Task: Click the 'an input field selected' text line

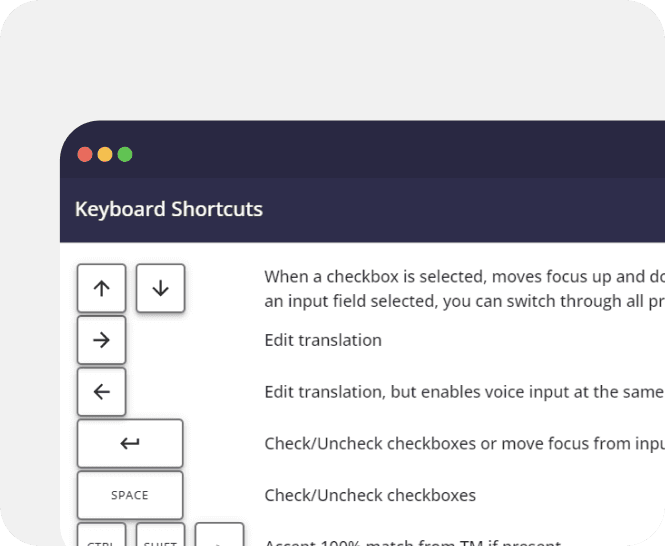Action: (464, 301)
